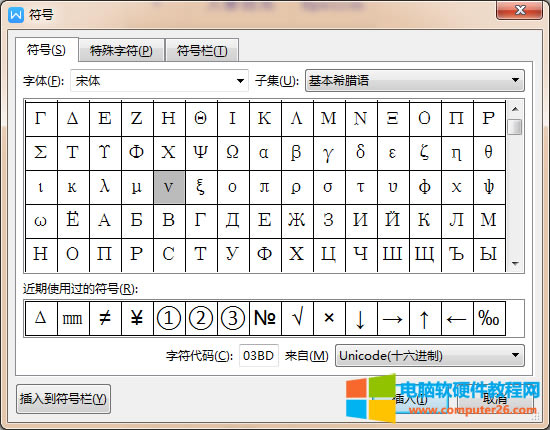The image size is (550, 430).
Task: Click the 字符代码 character code field
Action: coord(259,356)
